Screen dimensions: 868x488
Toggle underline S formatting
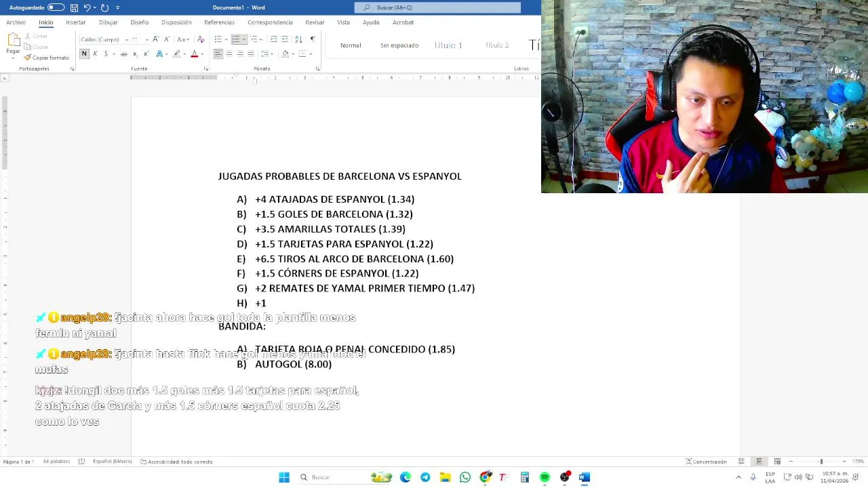(106, 54)
